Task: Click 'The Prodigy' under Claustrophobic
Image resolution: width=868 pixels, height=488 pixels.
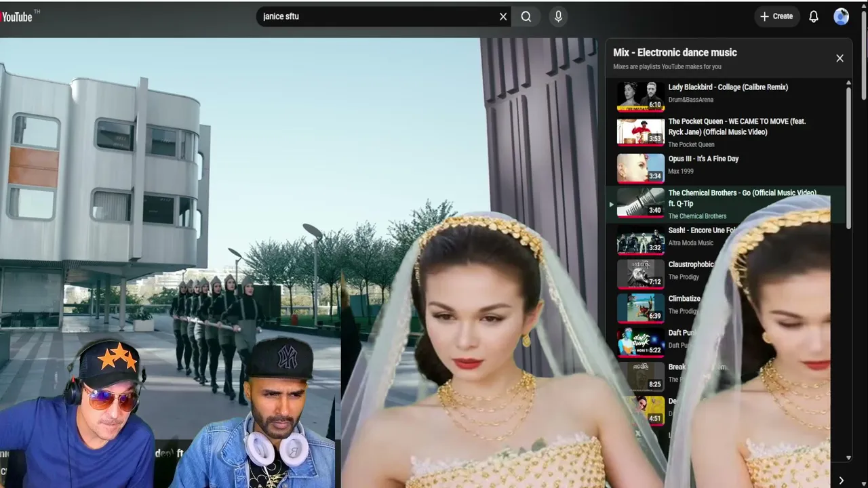Action: pyautogui.click(x=683, y=277)
